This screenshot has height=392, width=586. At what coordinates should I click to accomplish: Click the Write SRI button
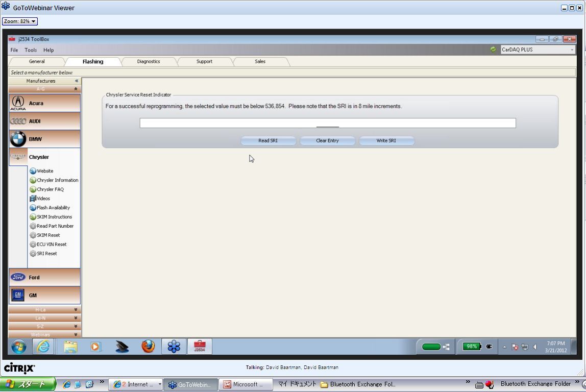386,140
